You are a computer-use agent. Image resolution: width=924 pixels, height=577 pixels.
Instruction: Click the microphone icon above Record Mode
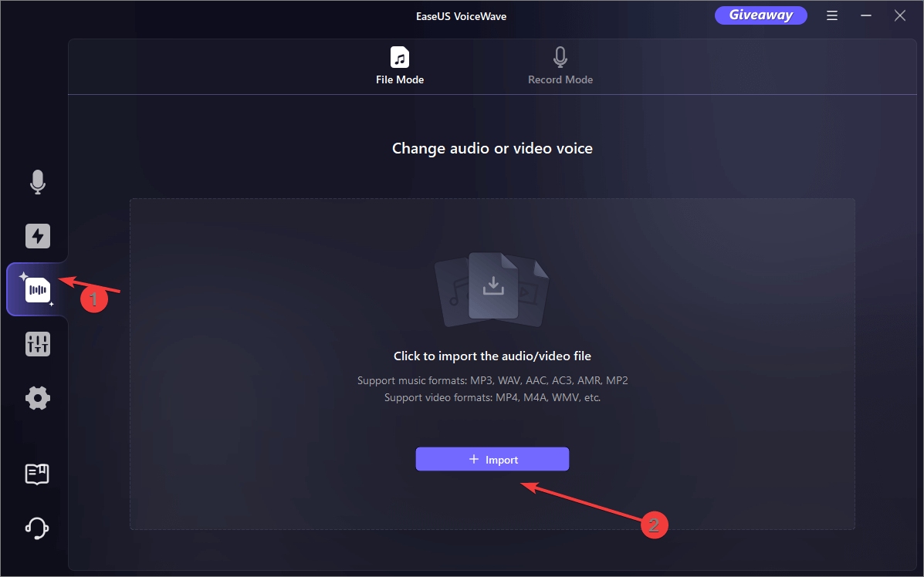560,56
